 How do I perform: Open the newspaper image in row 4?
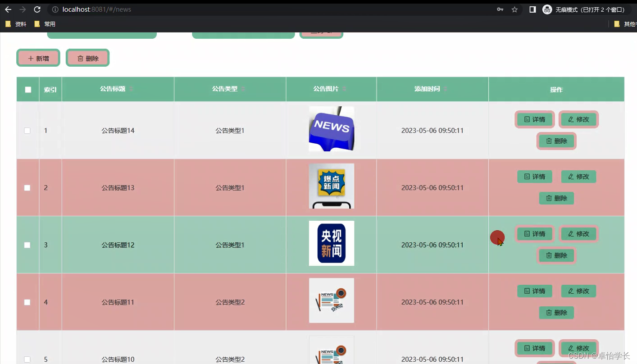point(332,300)
